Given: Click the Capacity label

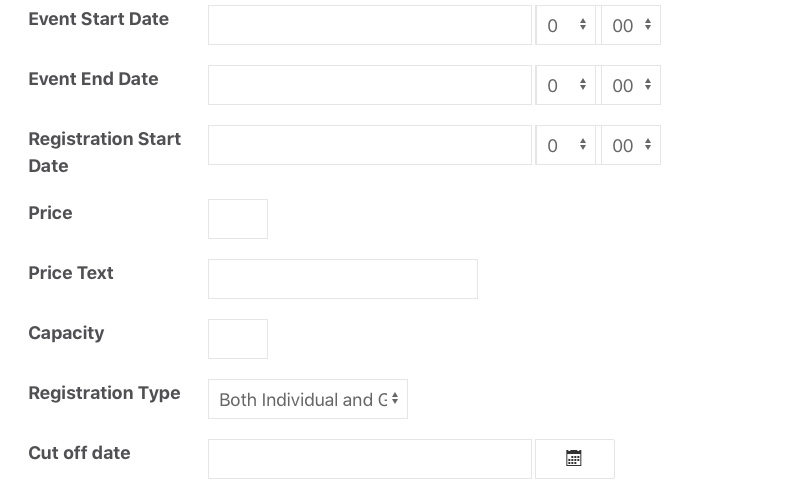Looking at the screenshot, I should [x=66, y=333].
